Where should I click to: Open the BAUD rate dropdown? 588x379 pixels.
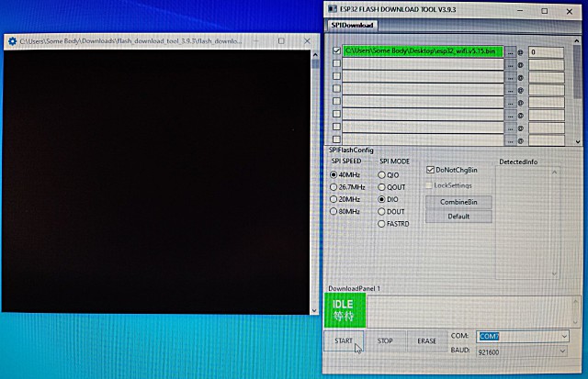(x=562, y=351)
